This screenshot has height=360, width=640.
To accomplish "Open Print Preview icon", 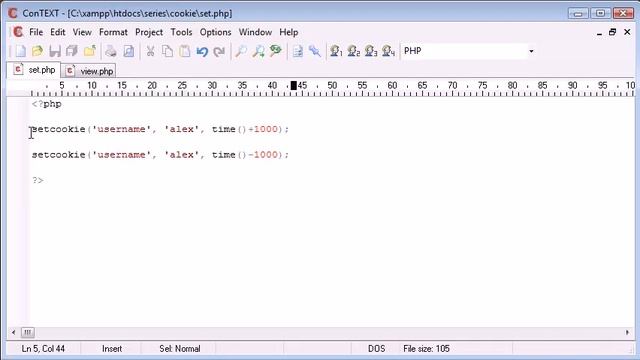I will [129, 51].
